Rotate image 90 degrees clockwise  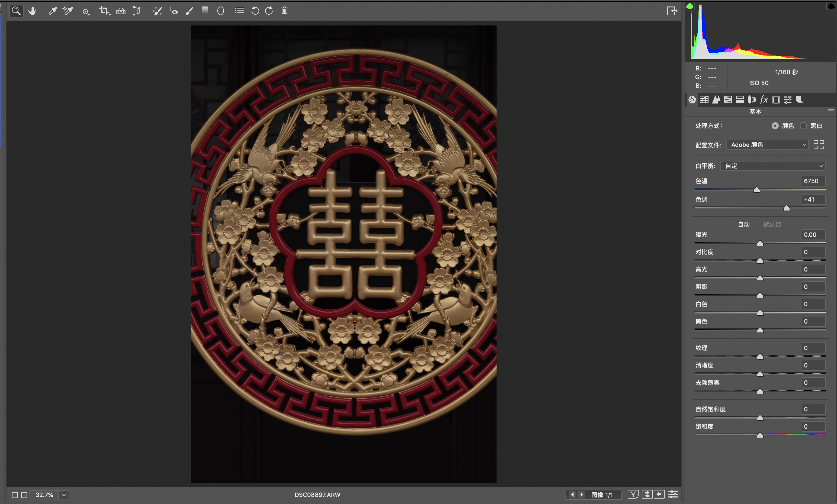[x=269, y=11]
